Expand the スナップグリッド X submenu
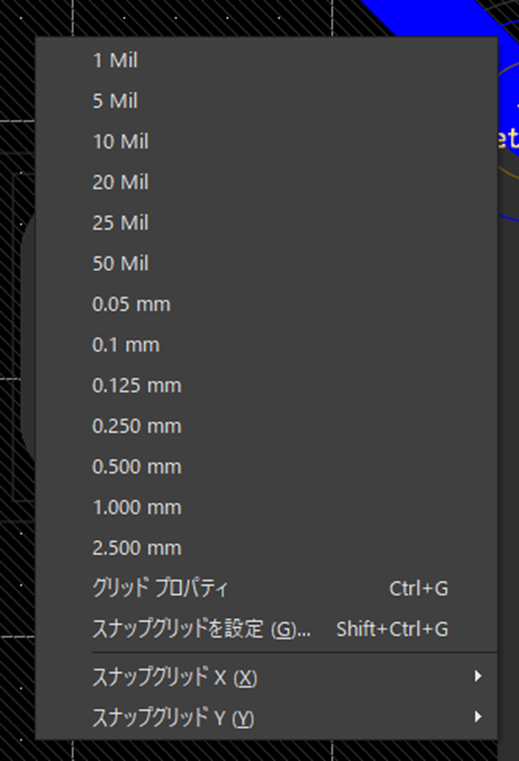 266,677
